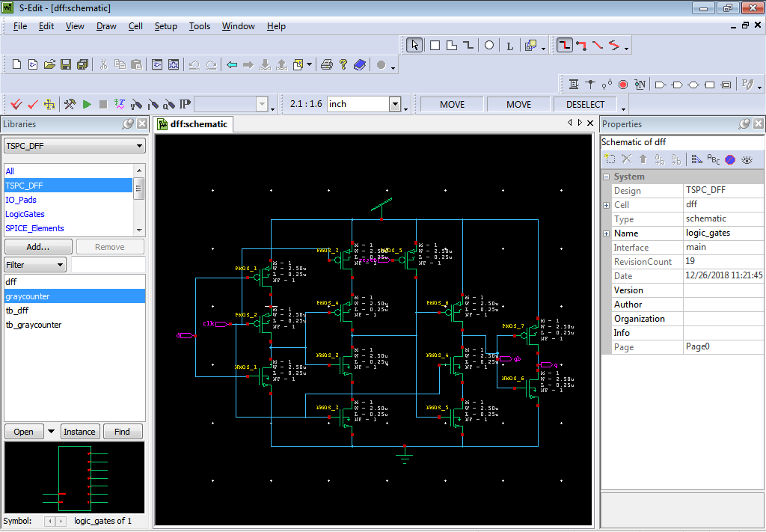Open the Draw menu
This screenshot has height=532, width=766.
(106, 26)
